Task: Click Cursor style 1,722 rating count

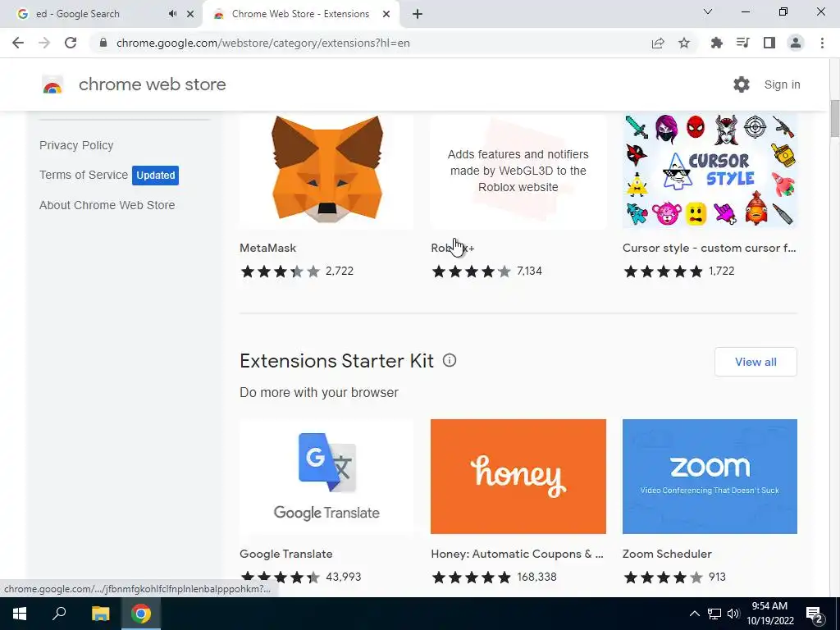Action: point(721,271)
